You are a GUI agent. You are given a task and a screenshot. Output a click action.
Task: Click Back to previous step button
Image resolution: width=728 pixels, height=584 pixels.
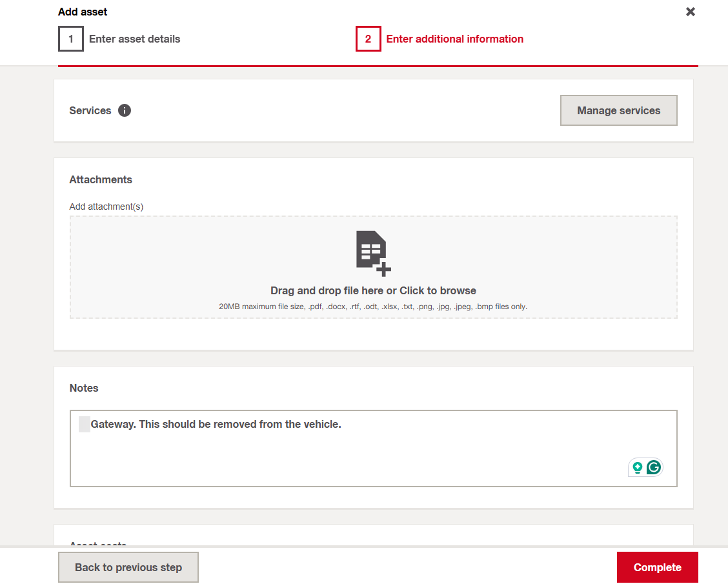pos(128,567)
